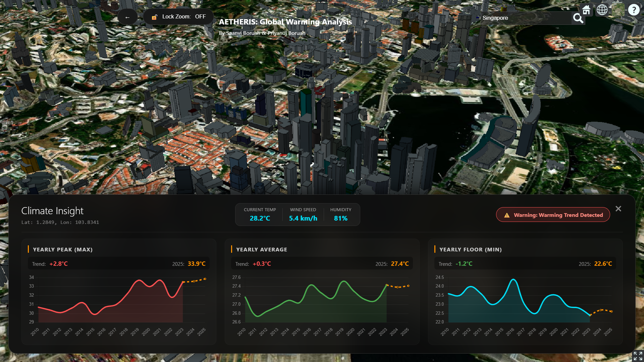Click the magnifying glass search icon

tap(578, 18)
